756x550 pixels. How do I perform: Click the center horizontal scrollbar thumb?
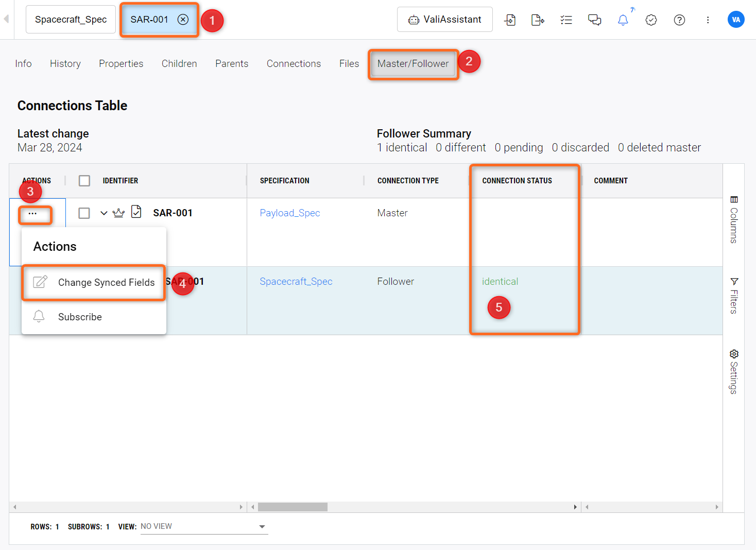tap(293, 507)
